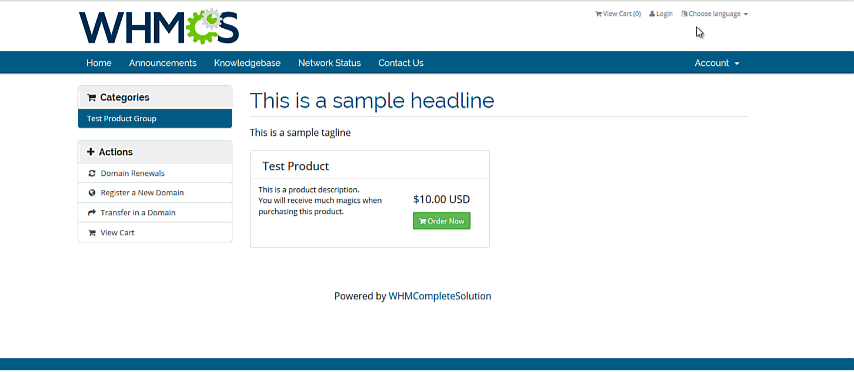
Task: Check the Network Status page
Action: [330, 63]
